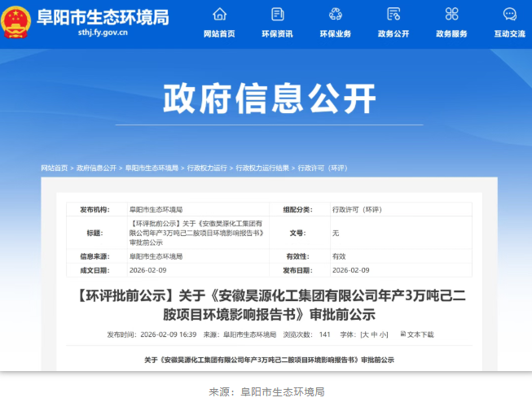Screen dimensions: 532x402
Task: Click the 发布机构 label cell
Action: point(95,210)
